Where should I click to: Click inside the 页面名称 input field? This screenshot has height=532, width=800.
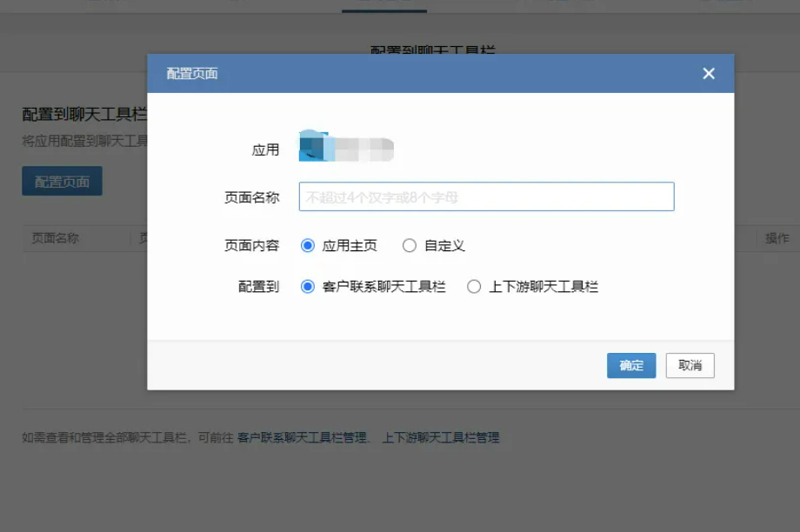click(486, 196)
